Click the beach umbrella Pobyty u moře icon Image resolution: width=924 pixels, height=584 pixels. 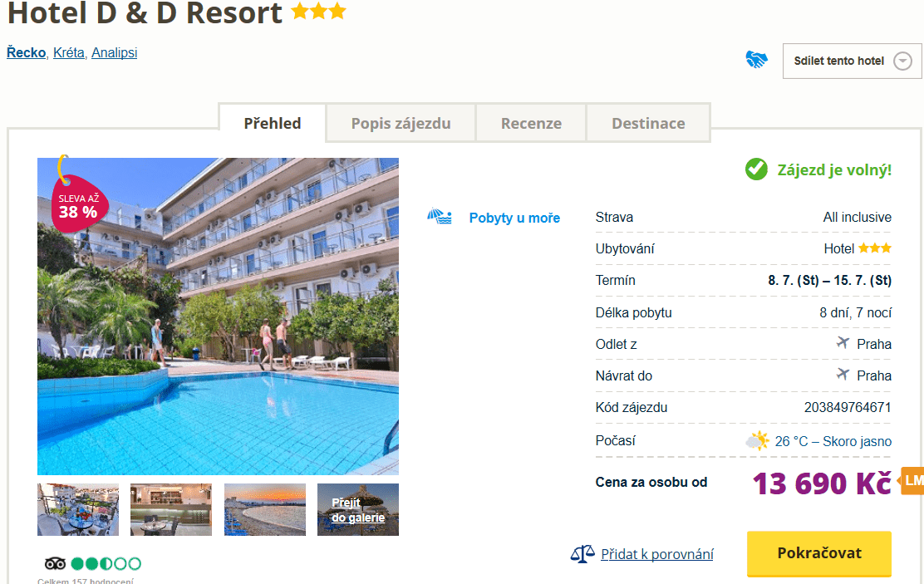[x=440, y=217]
